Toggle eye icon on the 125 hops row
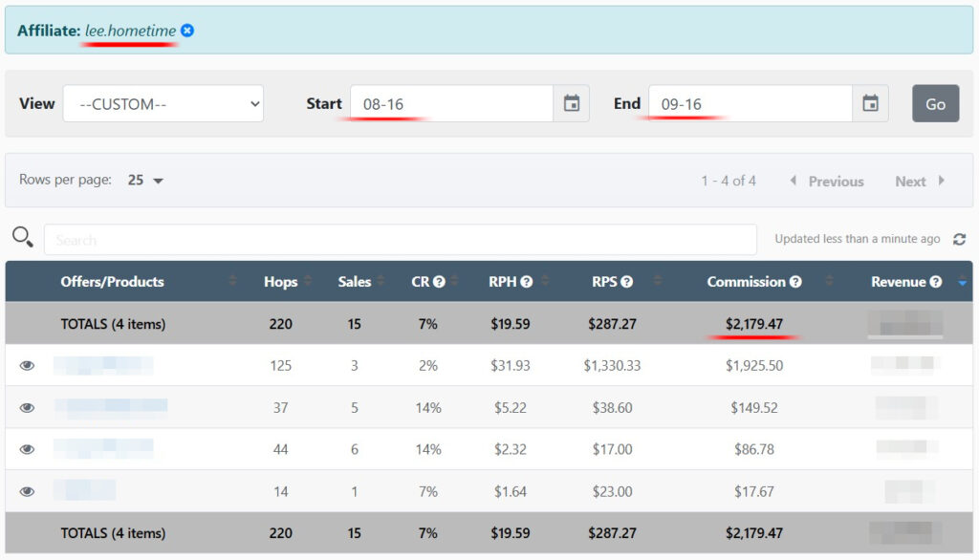Image resolution: width=979 pixels, height=560 pixels. point(27,365)
